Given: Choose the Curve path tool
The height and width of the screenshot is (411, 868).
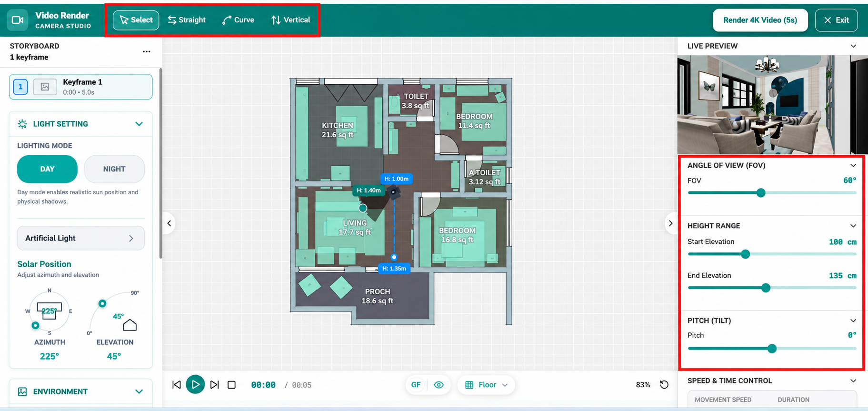Looking at the screenshot, I should coord(238,20).
